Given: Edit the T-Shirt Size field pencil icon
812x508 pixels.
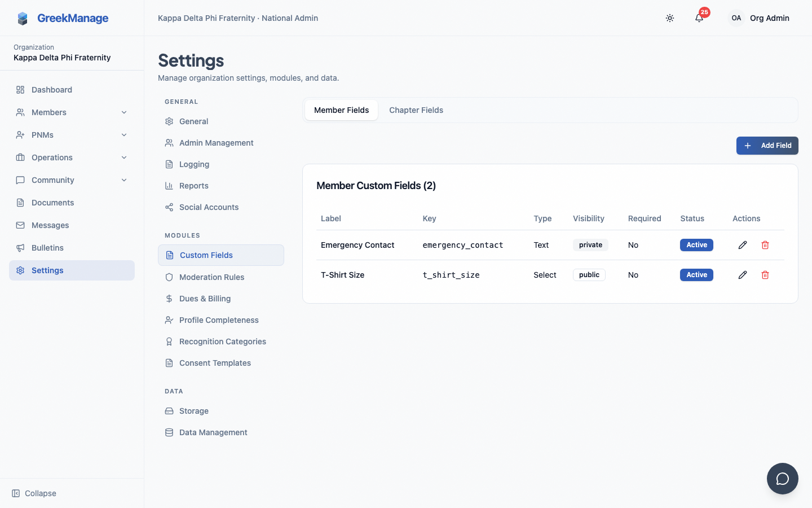Looking at the screenshot, I should pos(743,275).
